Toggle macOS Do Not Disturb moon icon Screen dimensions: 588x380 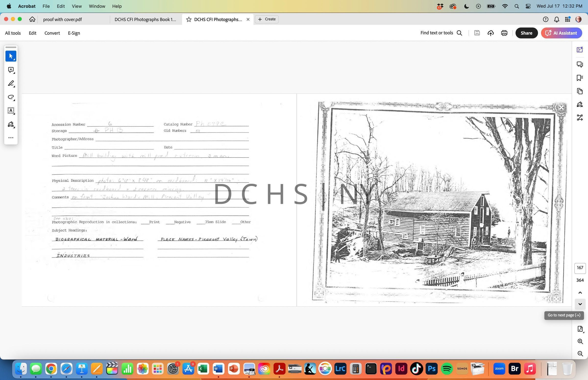[466, 6]
